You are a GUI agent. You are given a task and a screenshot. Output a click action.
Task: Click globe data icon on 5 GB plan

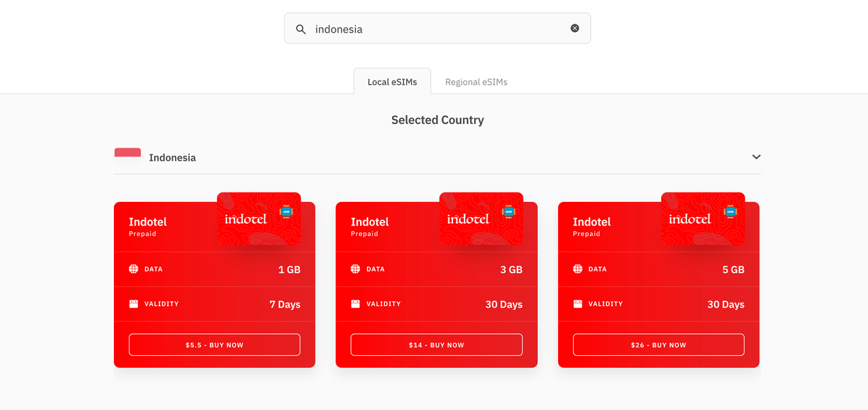(x=578, y=269)
